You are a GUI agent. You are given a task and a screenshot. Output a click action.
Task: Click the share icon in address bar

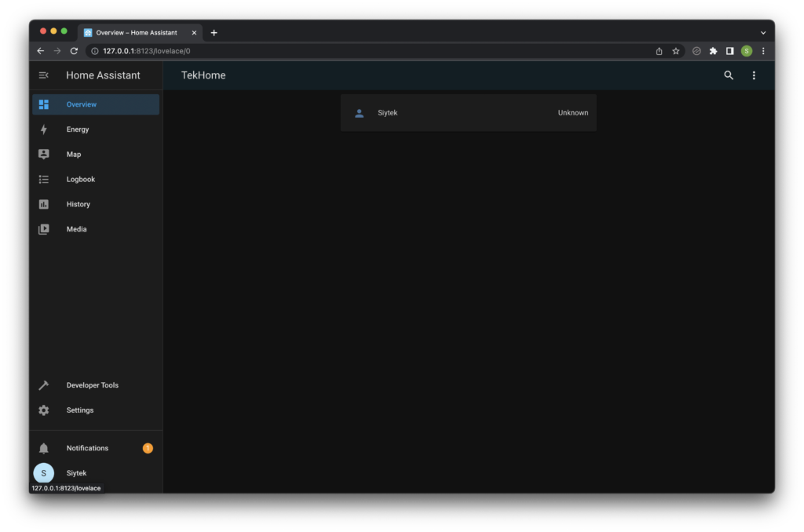659,51
